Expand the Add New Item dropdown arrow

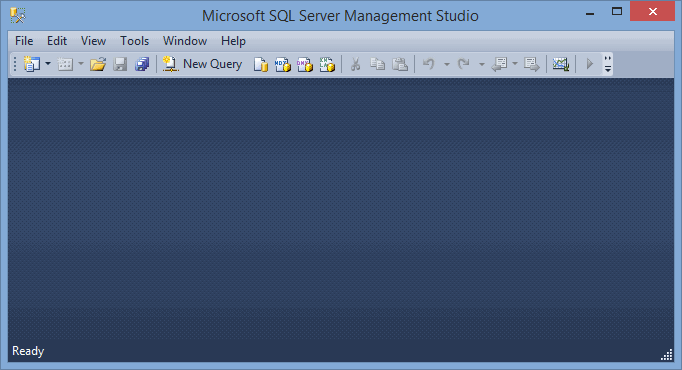click(81, 64)
